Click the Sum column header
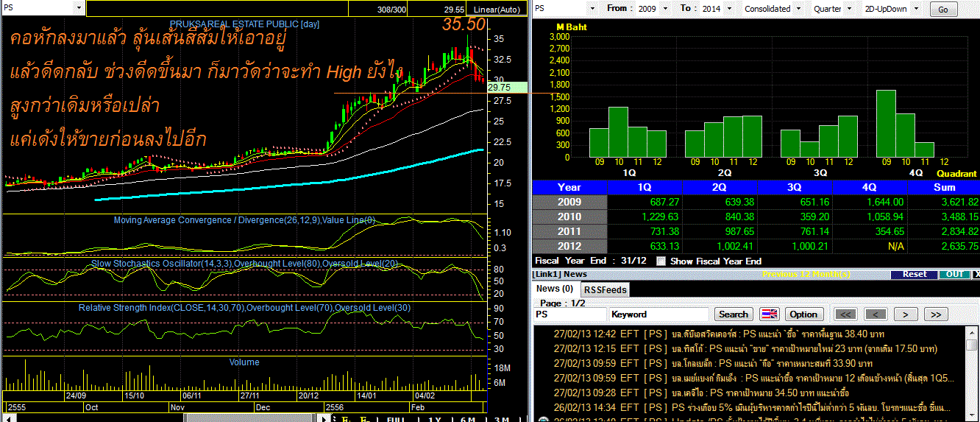Image resolution: width=980 pixels, height=422 pixels. click(x=944, y=187)
